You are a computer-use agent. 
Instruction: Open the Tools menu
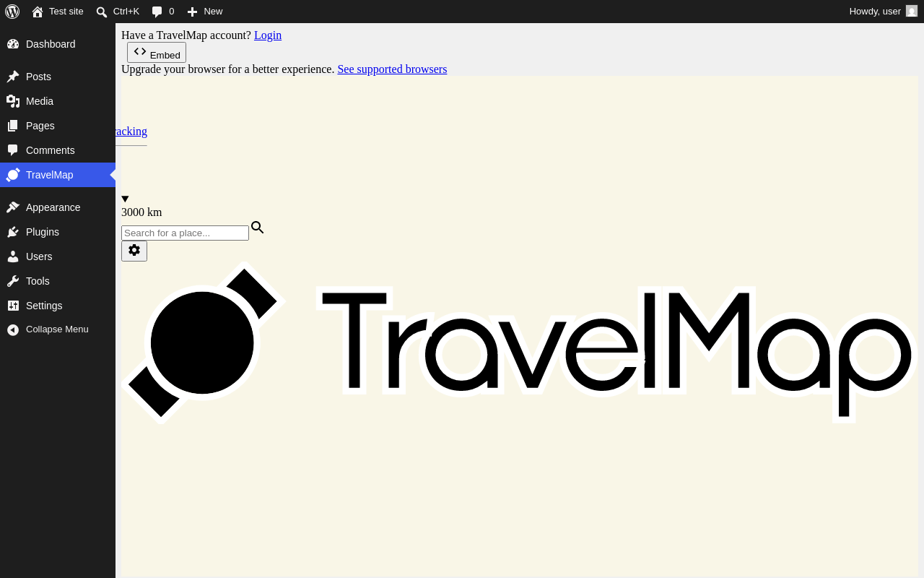click(58, 281)
